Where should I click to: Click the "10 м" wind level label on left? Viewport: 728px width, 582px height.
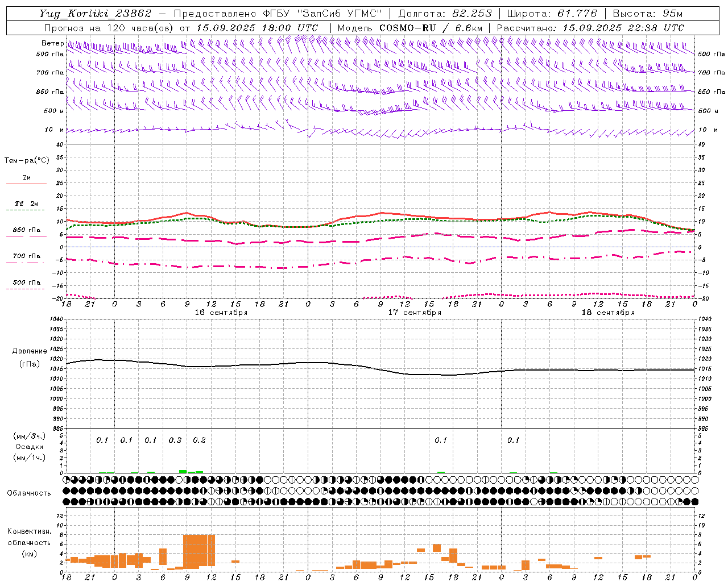coord(54,130)
